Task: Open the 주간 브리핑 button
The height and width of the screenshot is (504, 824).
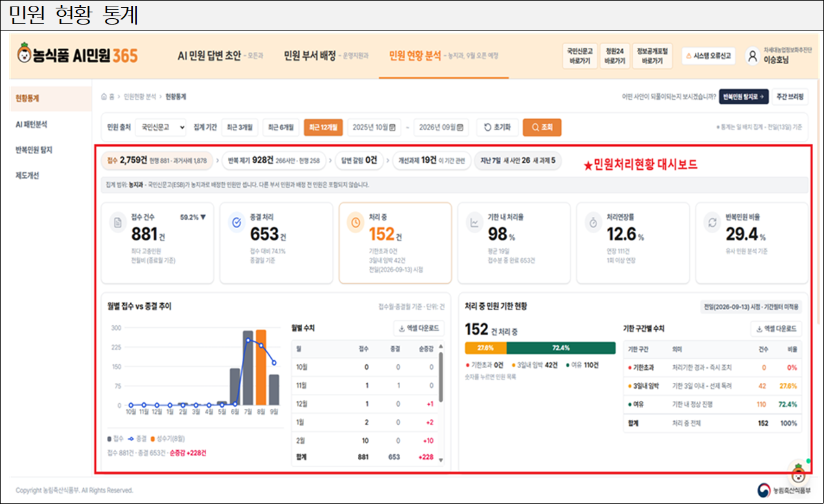Action: click(x=790, y=97)
